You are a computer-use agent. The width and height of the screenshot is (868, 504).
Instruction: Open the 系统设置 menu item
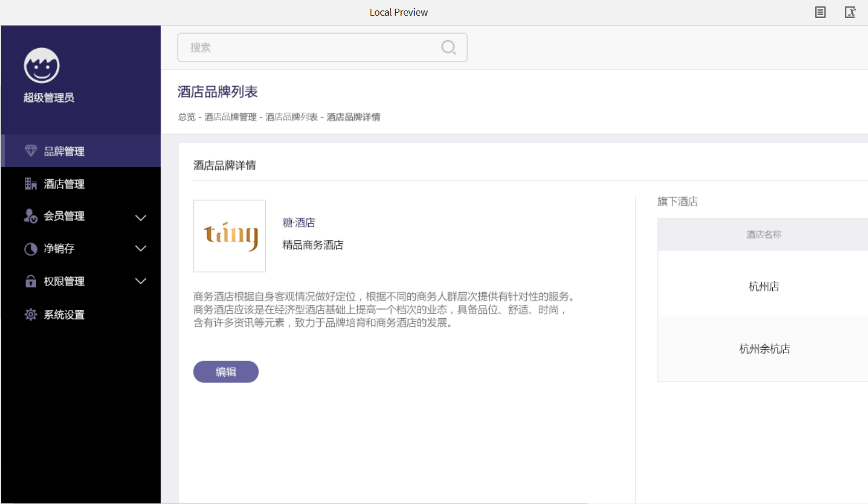81,314
